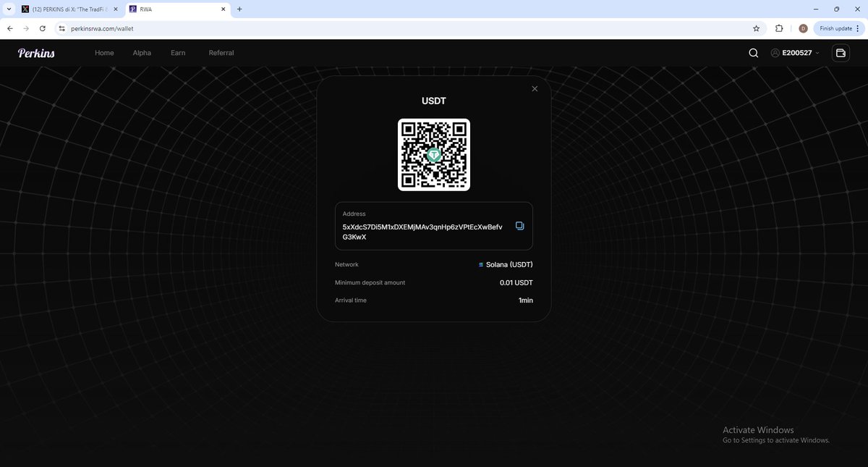The height and width of the screenshot is (467, 868).
Task: Click the Solana (USDT) network value
Action: [506, 265]
